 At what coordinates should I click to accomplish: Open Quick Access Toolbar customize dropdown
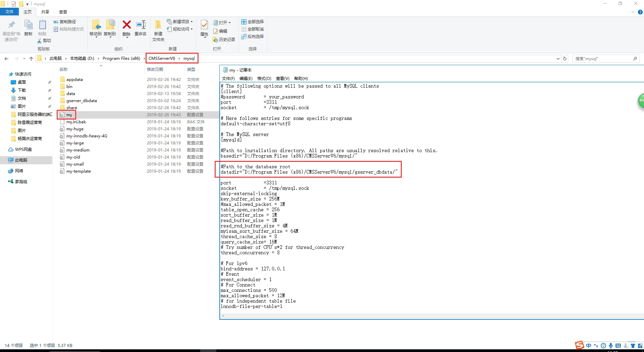(x=28, y=4)
